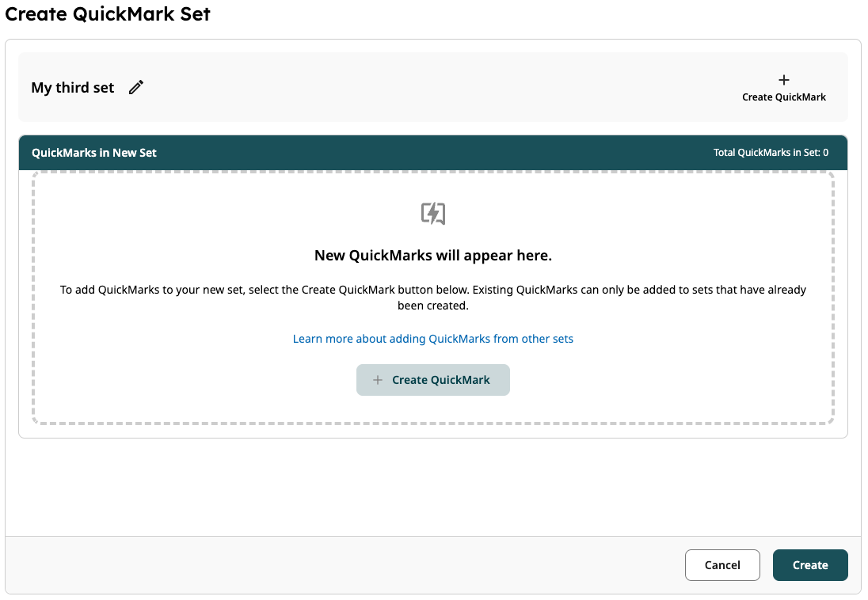The height and width of the screenshot is (600, 868).
Task: Click the "Create QuickMark Set" page title
Action: 108,13
